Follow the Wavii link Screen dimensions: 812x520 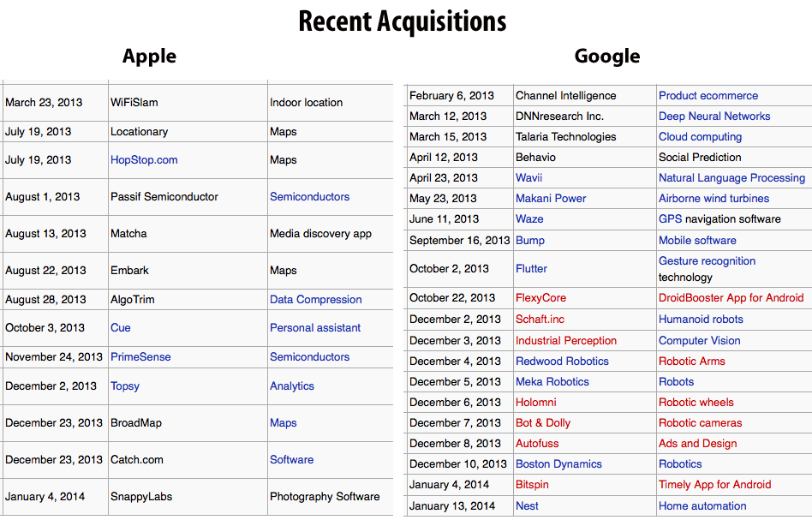[528, 178]
